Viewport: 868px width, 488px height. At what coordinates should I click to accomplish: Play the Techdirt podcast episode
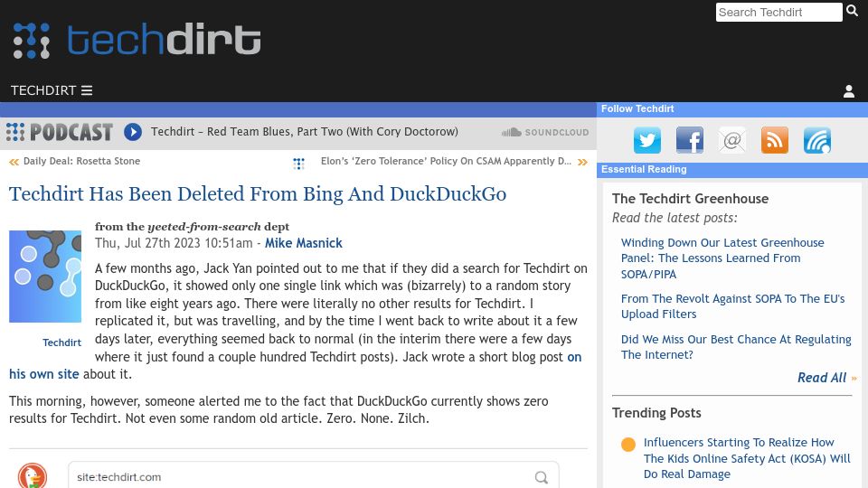tap(133, 132)
